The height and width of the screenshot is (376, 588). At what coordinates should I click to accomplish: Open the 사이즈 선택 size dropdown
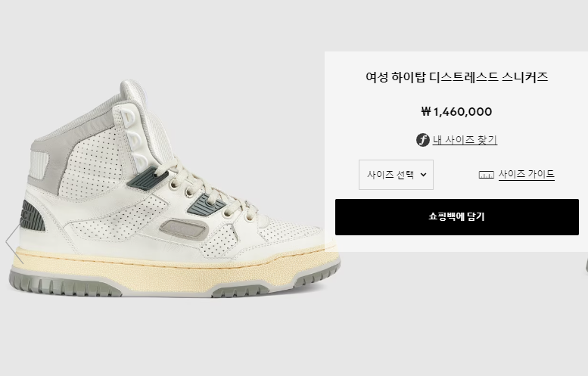(x=396, y=175)
